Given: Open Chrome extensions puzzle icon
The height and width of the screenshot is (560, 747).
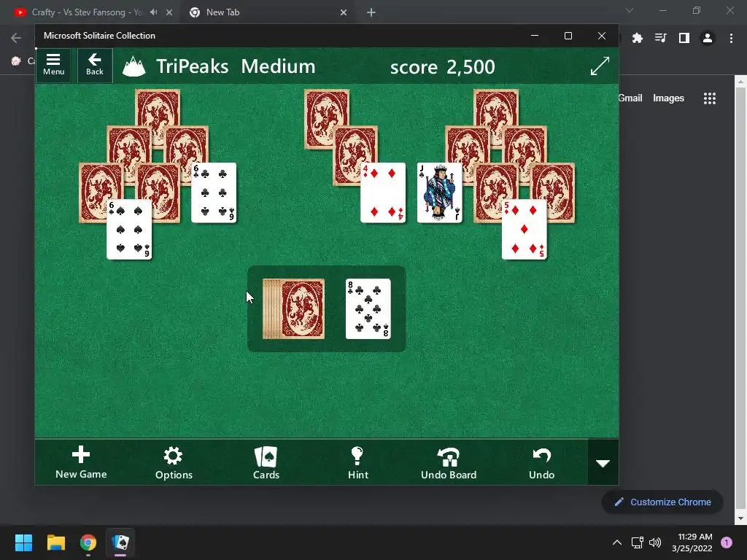Looking at the screenshot, I should point(638,38).
